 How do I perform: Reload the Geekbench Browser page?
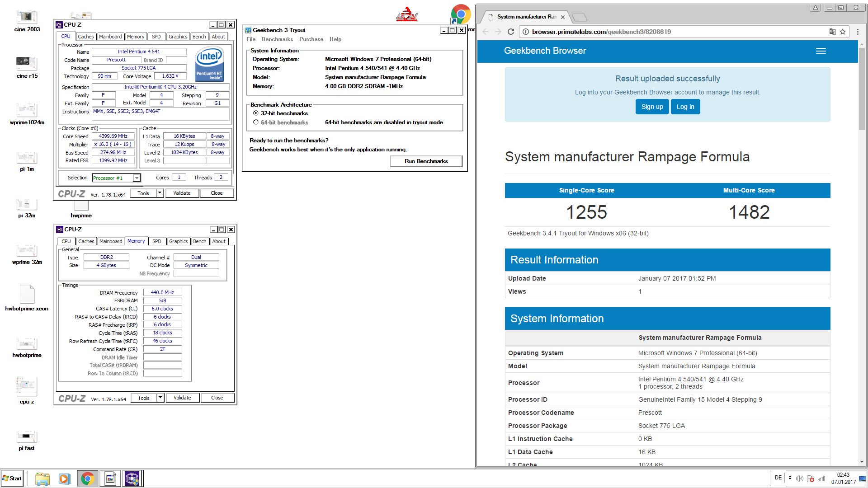click(511, 32)
